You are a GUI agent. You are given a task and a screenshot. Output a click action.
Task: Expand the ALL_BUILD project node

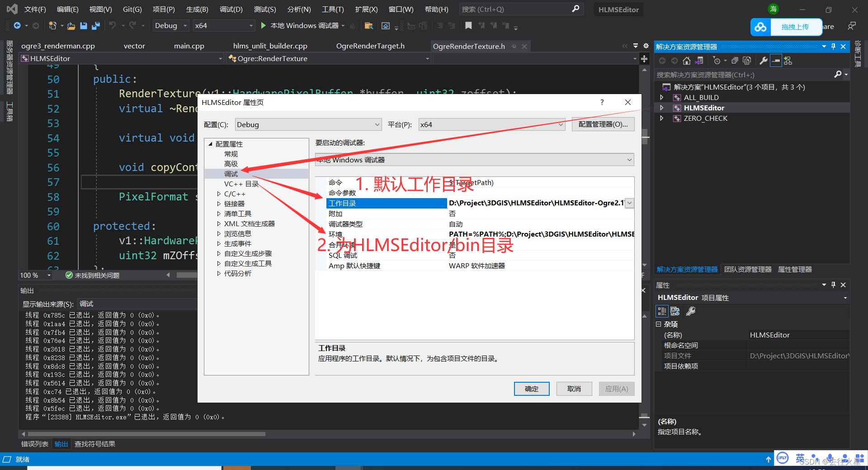click(662, 97)
